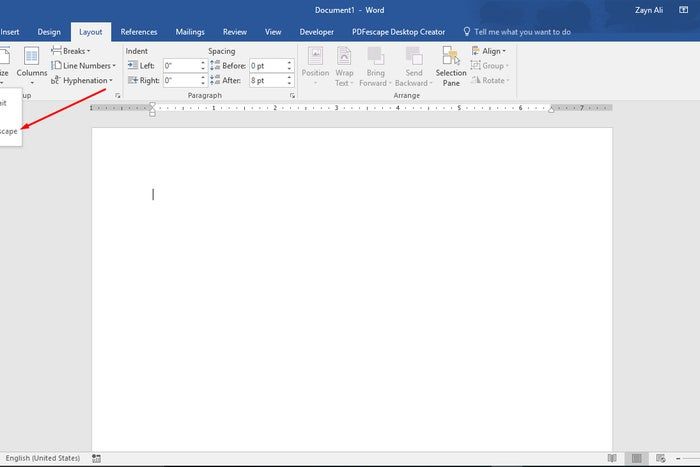
Task: Click English (United States) language indicator
Action: pyautogui.click(x=42, y=458)
